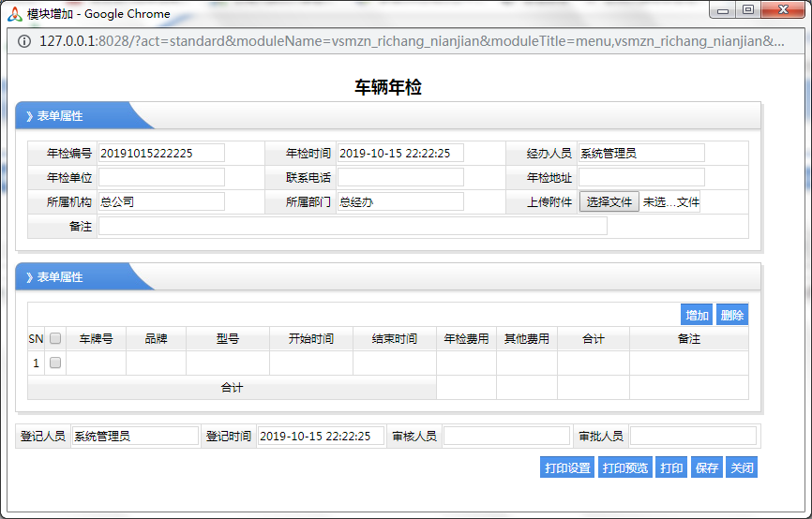Click the 年检时间 date field

pyautogui.click(x=400, y=153)
